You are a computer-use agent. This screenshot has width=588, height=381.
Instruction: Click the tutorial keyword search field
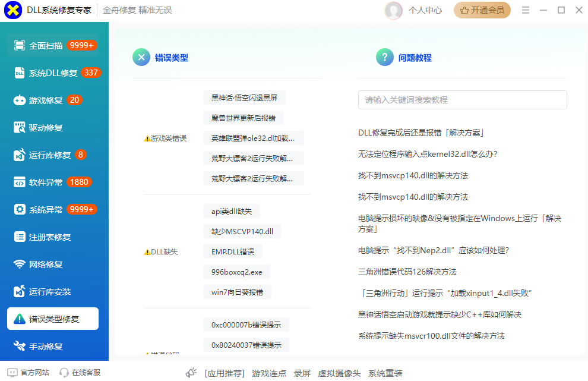pyautogui.click(x=462, y=100)
